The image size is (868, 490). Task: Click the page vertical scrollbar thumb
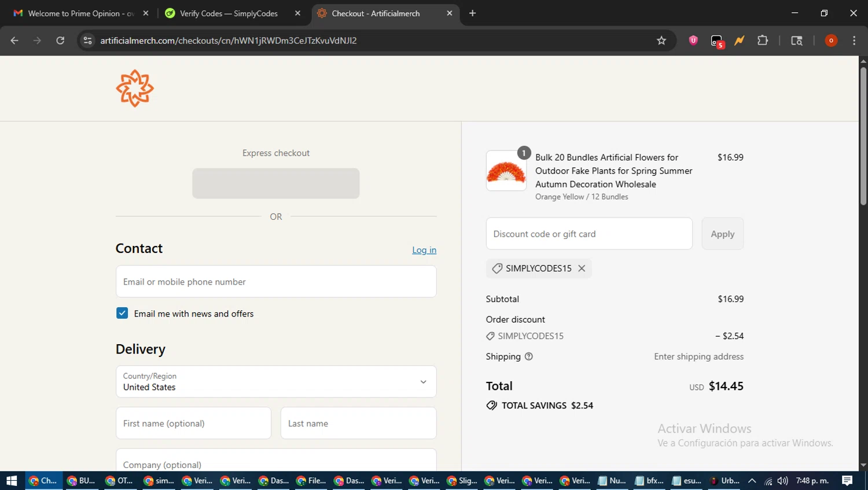(863, 136)
